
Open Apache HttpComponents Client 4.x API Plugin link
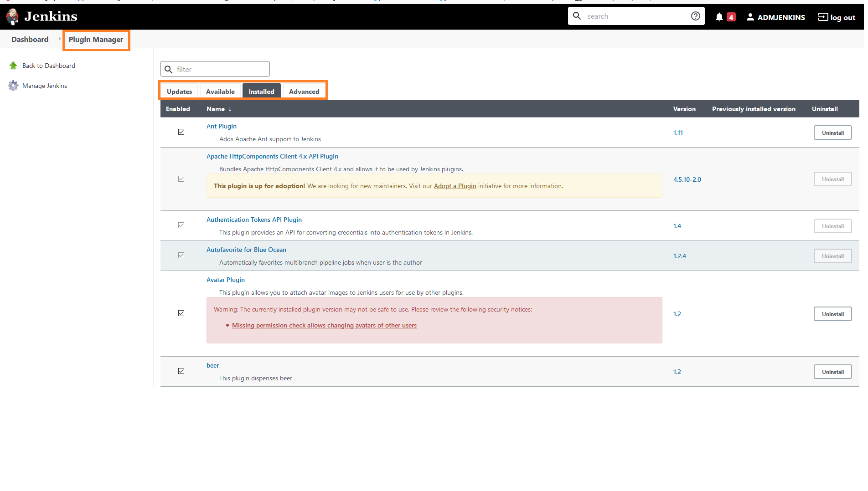pos(272,156)
